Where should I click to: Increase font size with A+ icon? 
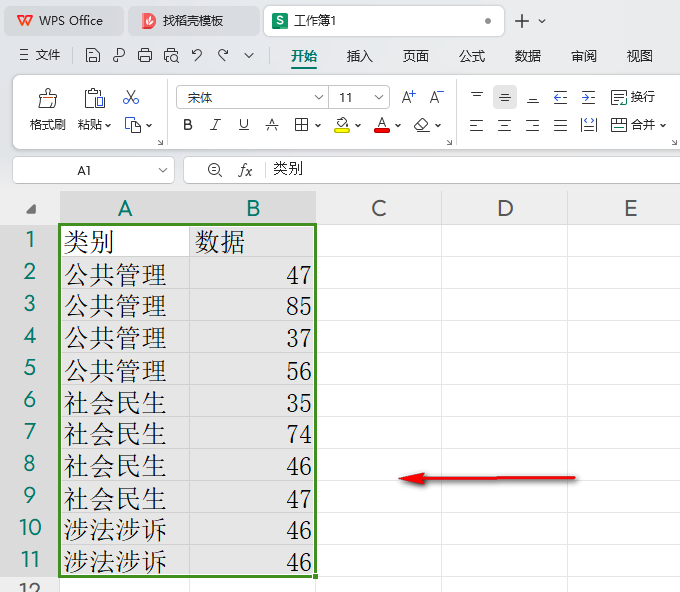pos(408,97)
